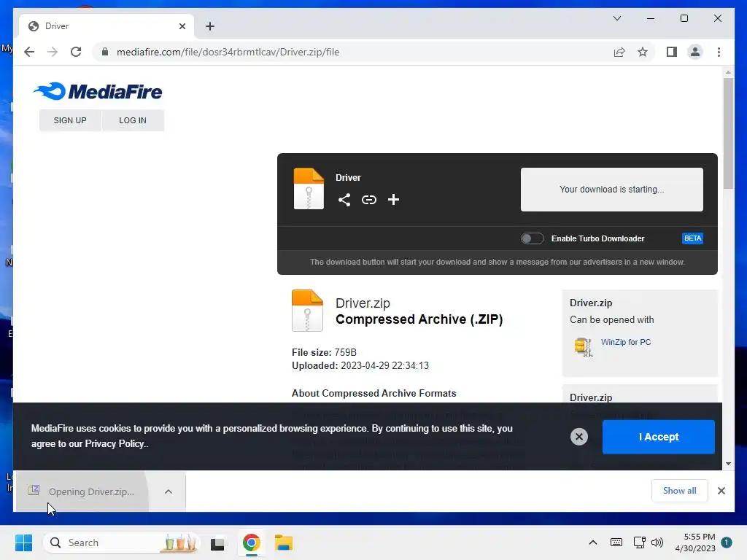Click the BETA badge
747x560 pixels.
click(693, 238)
